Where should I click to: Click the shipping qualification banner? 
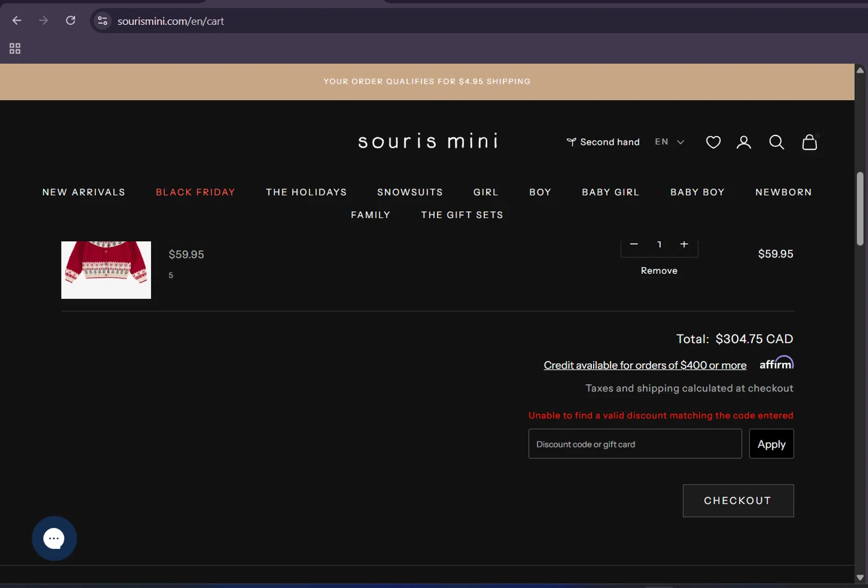pos(427,82)
